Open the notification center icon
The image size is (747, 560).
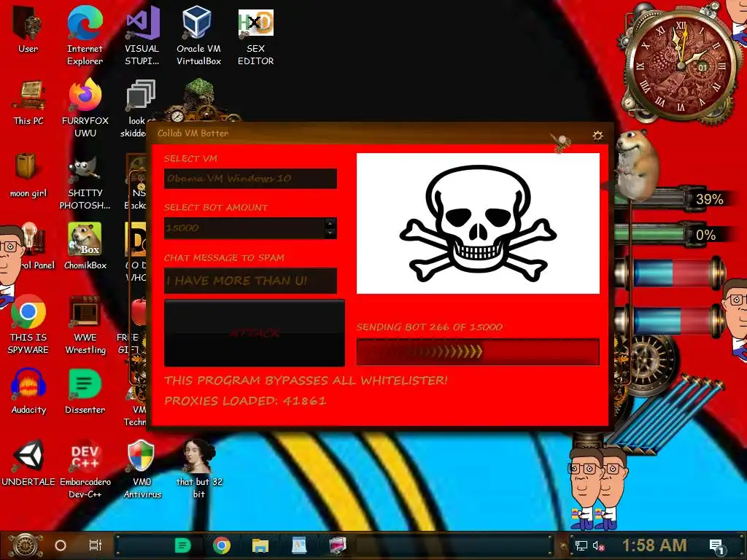717,546
